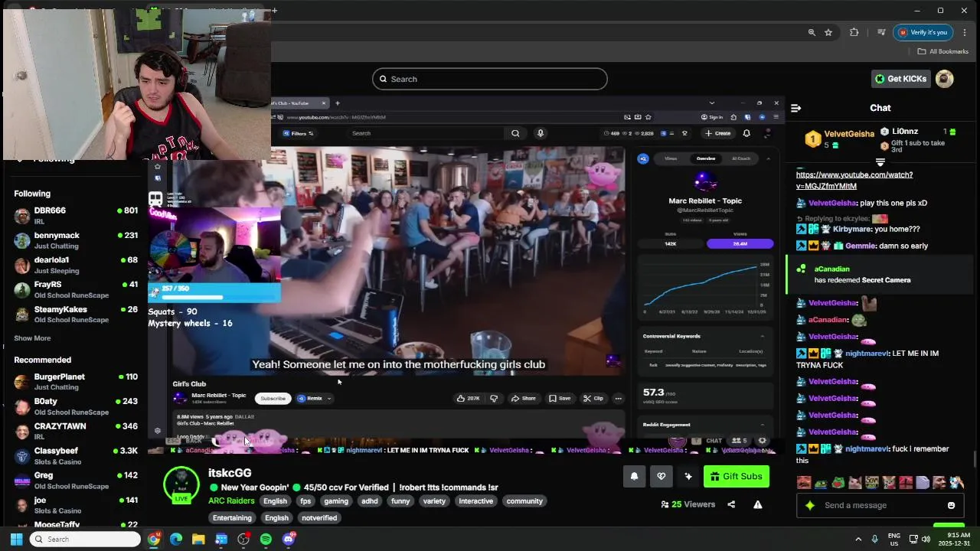Open Windows Start menu
Screen dimensions: 980x551
16,539
